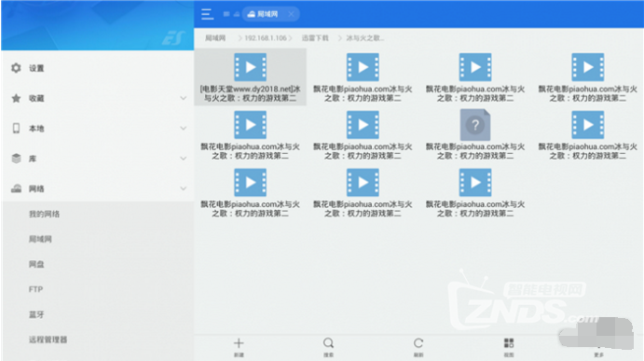Open 网盘 in the sidebar
Screen dimensions: 644x361
click(x=36, y=264)
